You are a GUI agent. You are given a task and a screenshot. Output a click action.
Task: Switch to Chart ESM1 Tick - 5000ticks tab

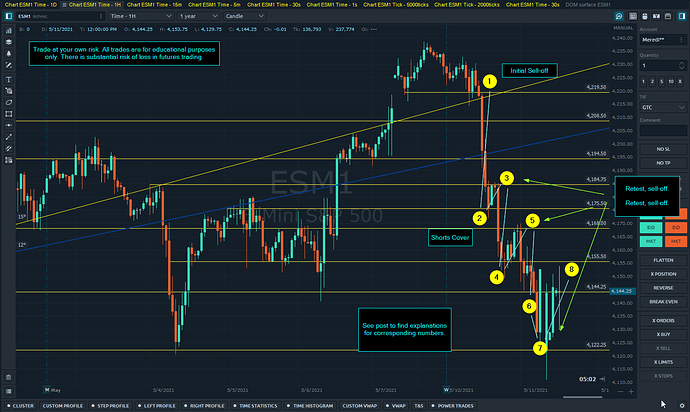(396, 4)
